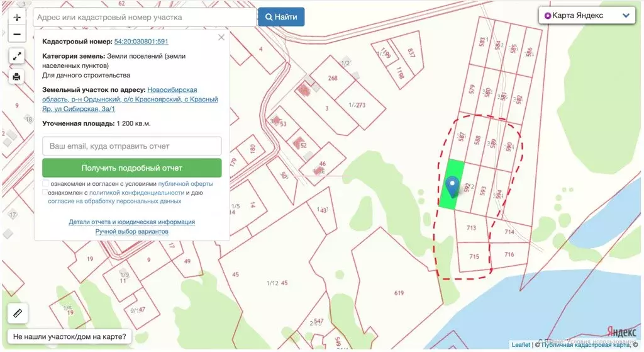Image resolution: width=644 pixels, height=352 pixels.
Task: Focus the address or cadastral number field
Action: point(145,17)
